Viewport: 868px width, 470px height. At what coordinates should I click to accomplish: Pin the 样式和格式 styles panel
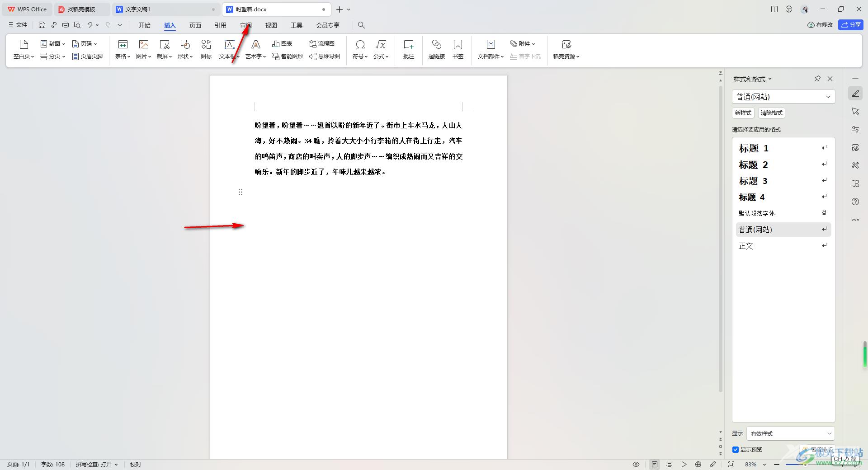coord(817,79)
